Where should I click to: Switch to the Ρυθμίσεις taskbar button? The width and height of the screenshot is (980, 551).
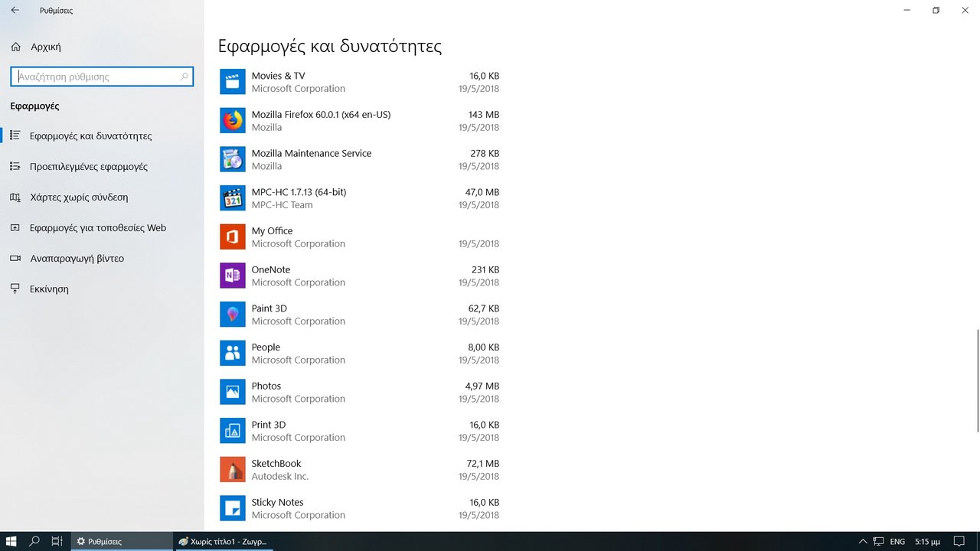pos(122,541)
